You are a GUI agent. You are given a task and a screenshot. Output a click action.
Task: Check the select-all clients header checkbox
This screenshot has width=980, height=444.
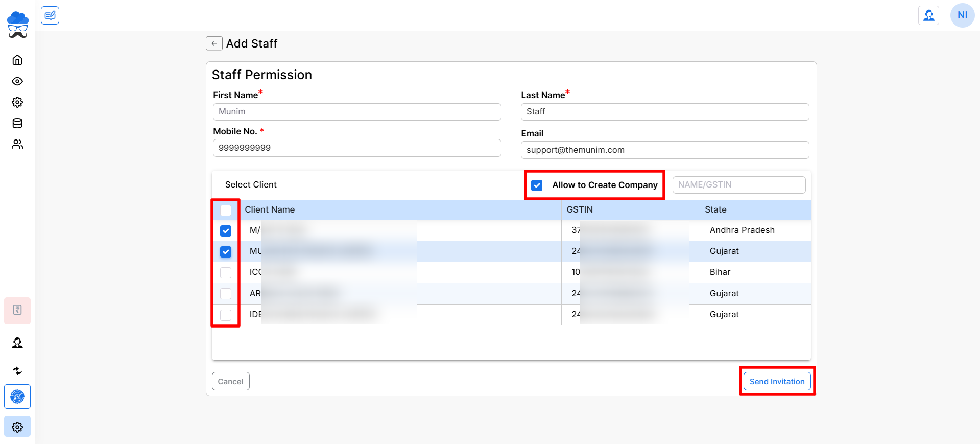point(226,210)
